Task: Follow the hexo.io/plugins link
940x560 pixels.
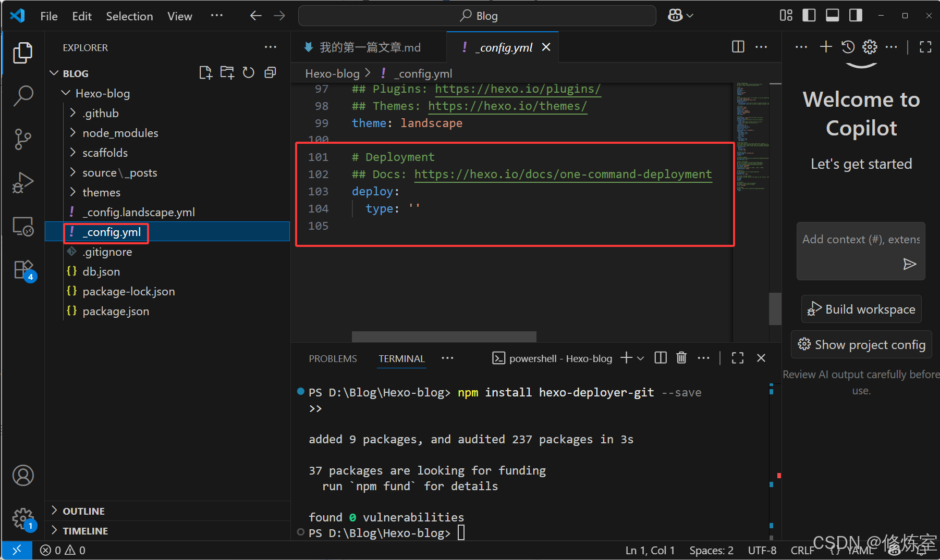Action: 518,89
